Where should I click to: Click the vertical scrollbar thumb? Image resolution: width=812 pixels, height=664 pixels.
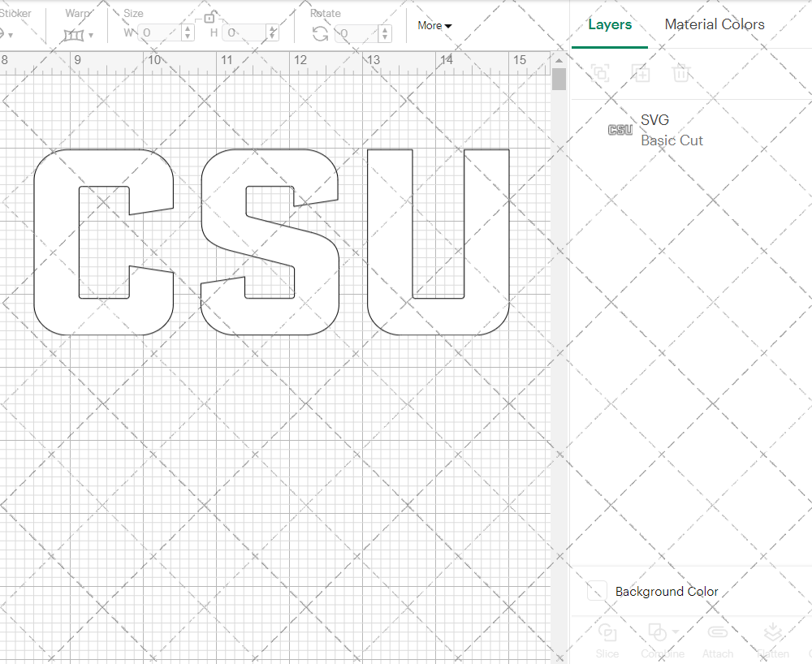coord(559,80)
